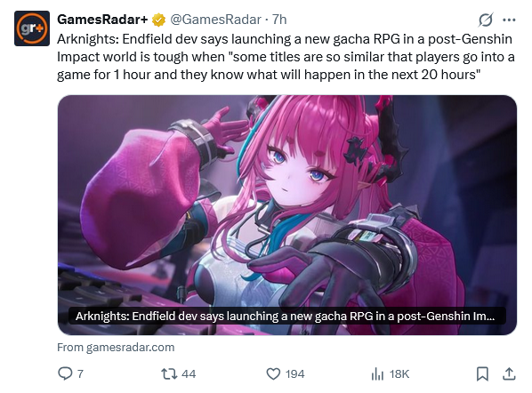Click the reply count of 7
The width and height of the screenshot is (532, 393).
[80, 374]
